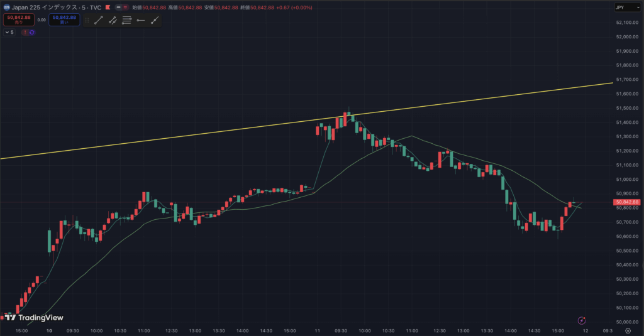Select the horizontal line drawing tool

140,20
